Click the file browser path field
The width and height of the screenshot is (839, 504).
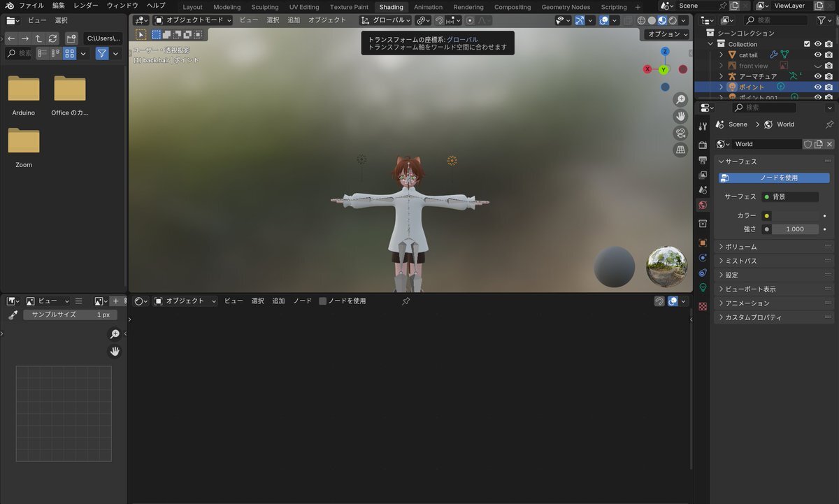103,38
